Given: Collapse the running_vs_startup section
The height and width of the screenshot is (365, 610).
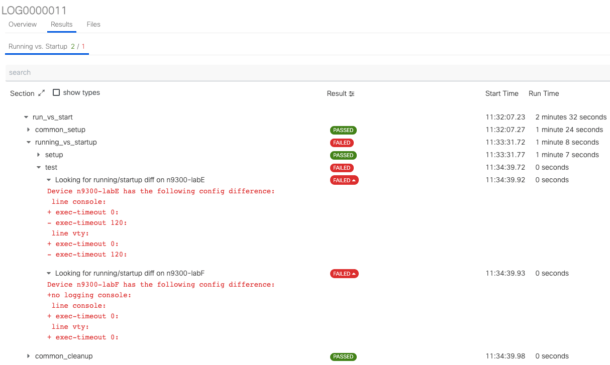Looking at the screenshot, I should (x=28, y=142).
